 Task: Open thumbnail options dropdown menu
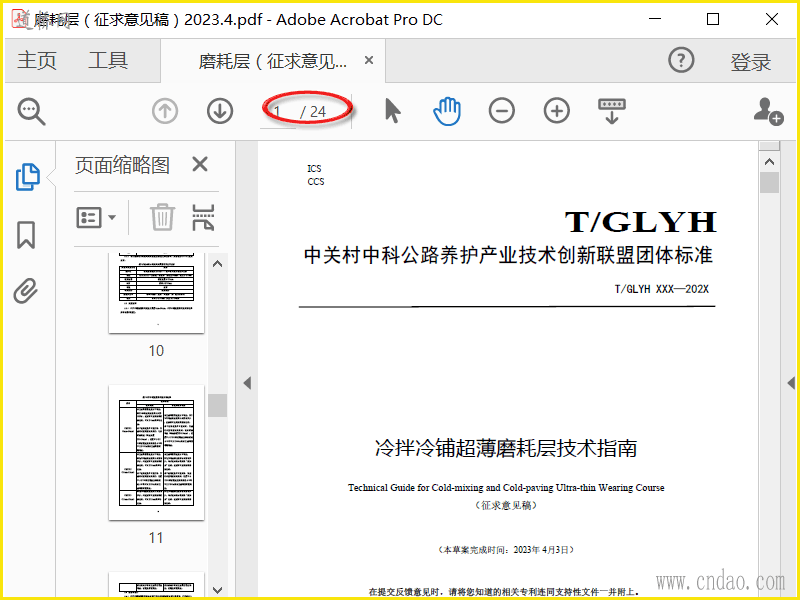[x=96, y=217]
